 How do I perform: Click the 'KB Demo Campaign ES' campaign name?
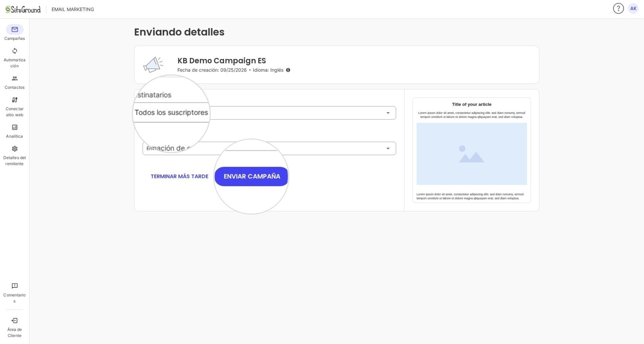coord(221,61)
